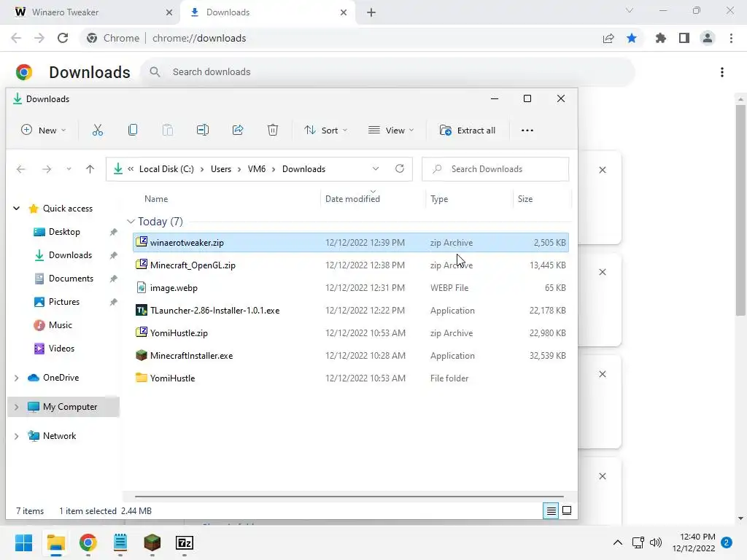Select TLauncher-2.86-Installer-1.0.1.exe file

[351, 311]
